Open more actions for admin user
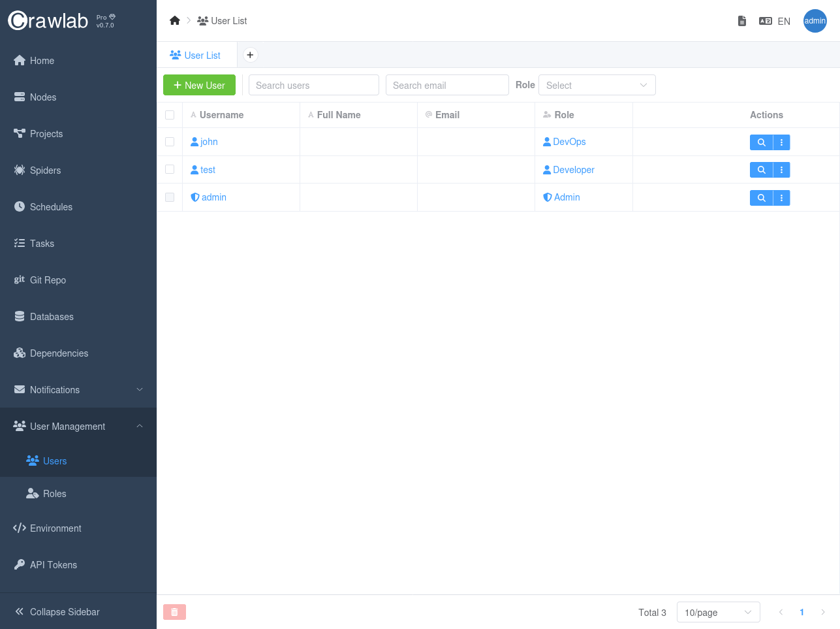 [x=781, y=198]
